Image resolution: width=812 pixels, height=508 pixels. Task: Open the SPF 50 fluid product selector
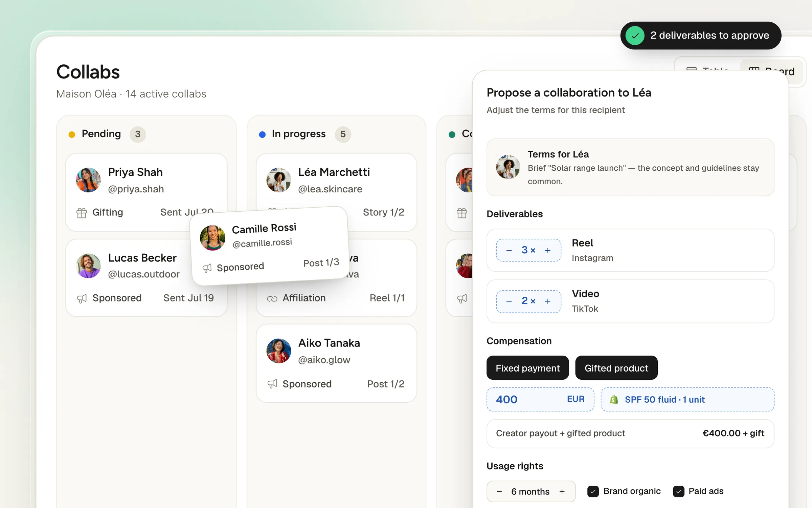click(x=687, y=400)
